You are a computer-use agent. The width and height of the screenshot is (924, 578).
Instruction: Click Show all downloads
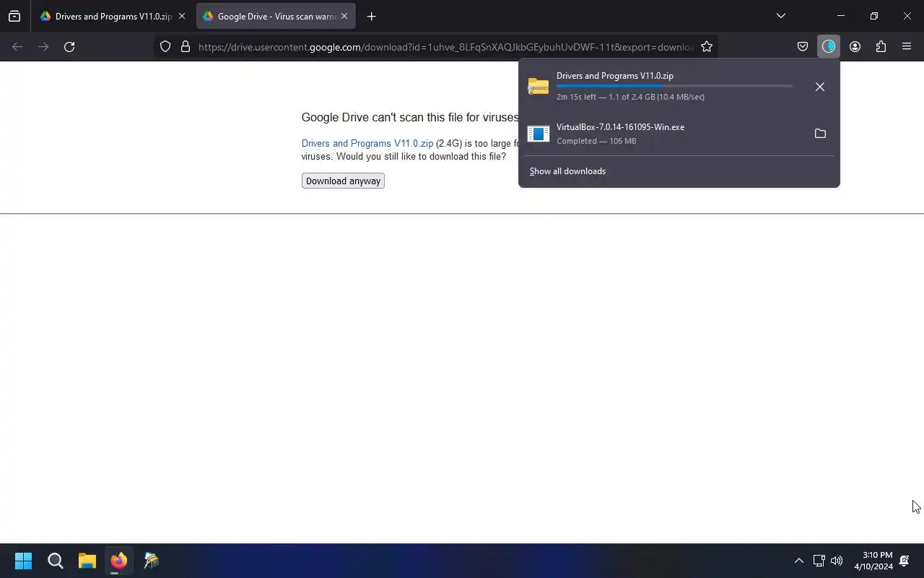coord(567,171)
